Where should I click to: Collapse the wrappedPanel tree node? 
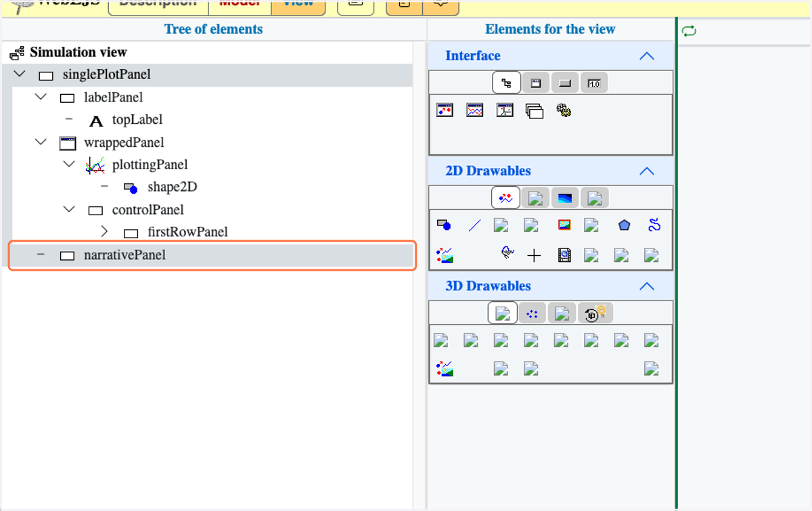pos(41,142)
